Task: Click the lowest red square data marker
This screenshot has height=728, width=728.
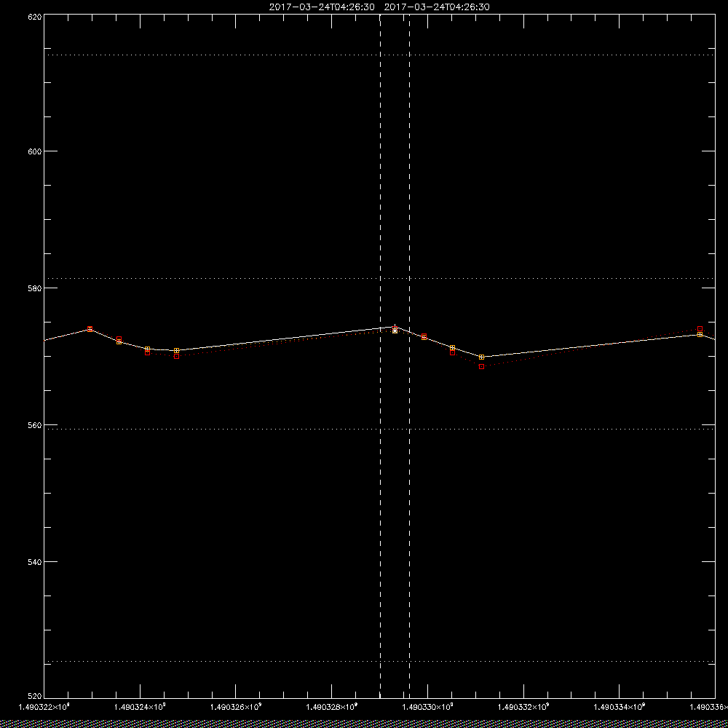Action: pos(481,366)
